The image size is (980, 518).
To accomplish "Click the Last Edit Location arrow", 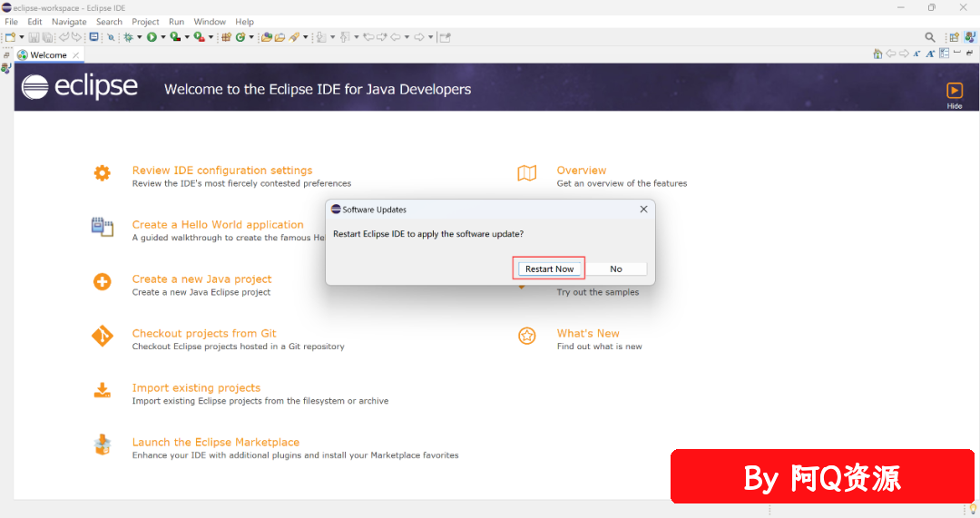I will (x=368, y=37).
